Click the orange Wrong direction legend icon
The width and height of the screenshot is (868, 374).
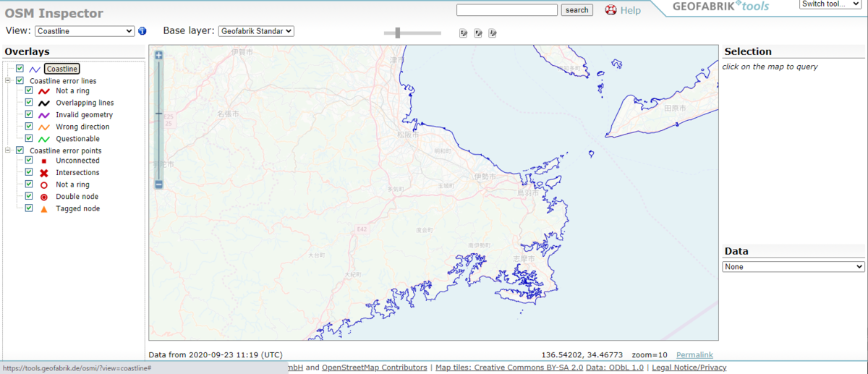tap(44, 127)
